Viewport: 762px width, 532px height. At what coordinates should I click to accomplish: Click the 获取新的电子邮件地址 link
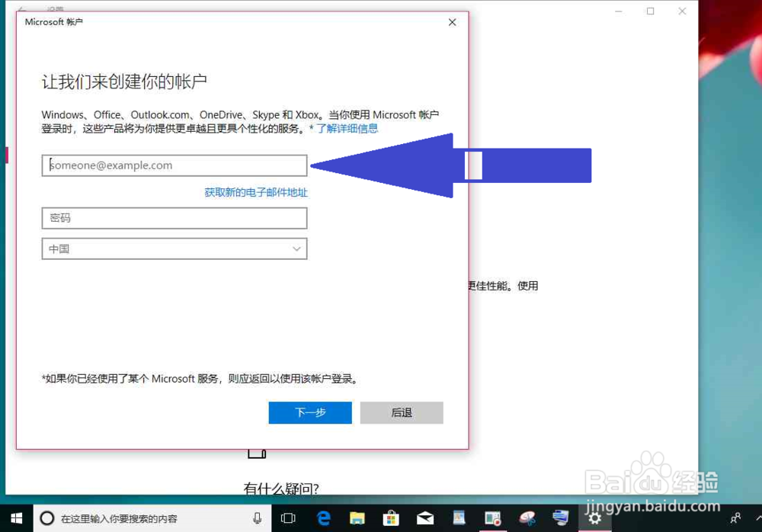tap(255, 192)
